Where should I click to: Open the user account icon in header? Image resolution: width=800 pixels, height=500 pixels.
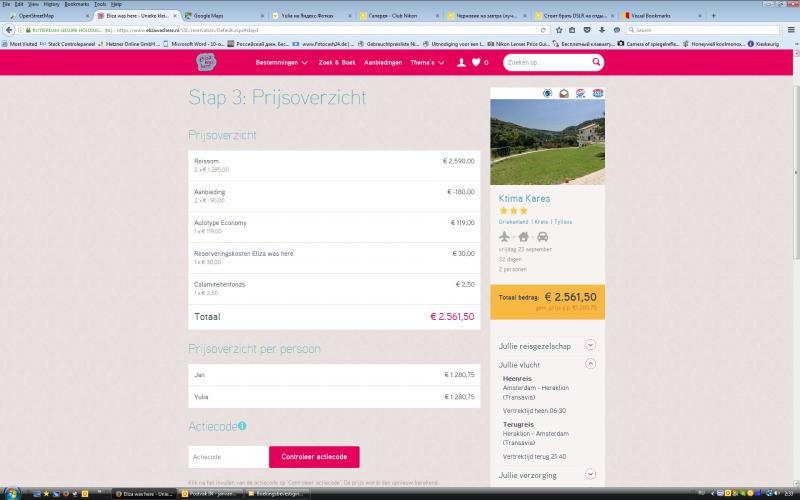[x=461, y=62]
